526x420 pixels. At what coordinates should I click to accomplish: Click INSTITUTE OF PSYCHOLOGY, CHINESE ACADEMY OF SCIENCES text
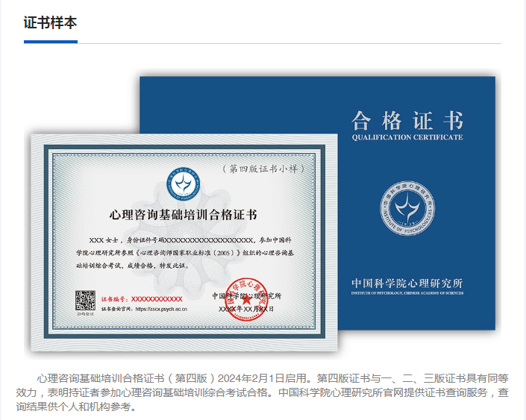(x=407, y=293)
